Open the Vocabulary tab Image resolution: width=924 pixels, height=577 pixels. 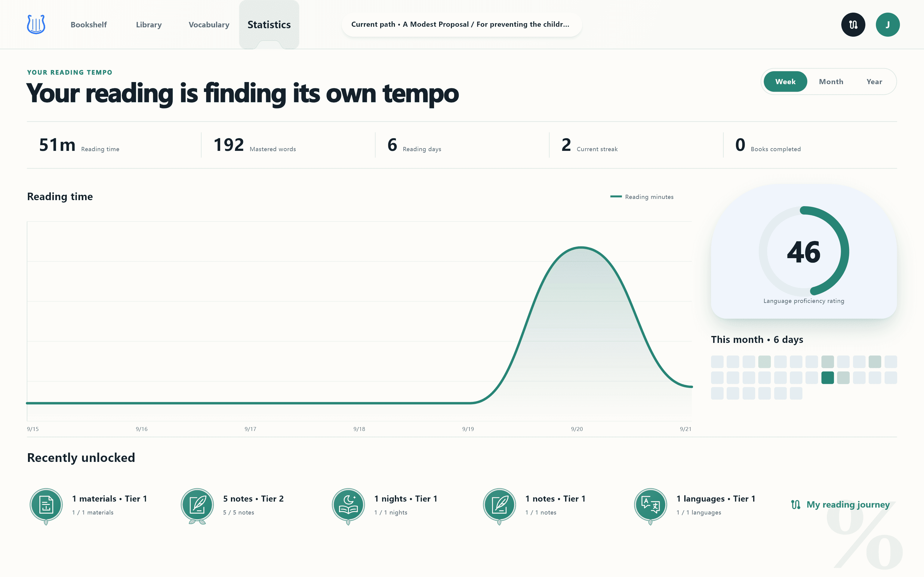209,25
